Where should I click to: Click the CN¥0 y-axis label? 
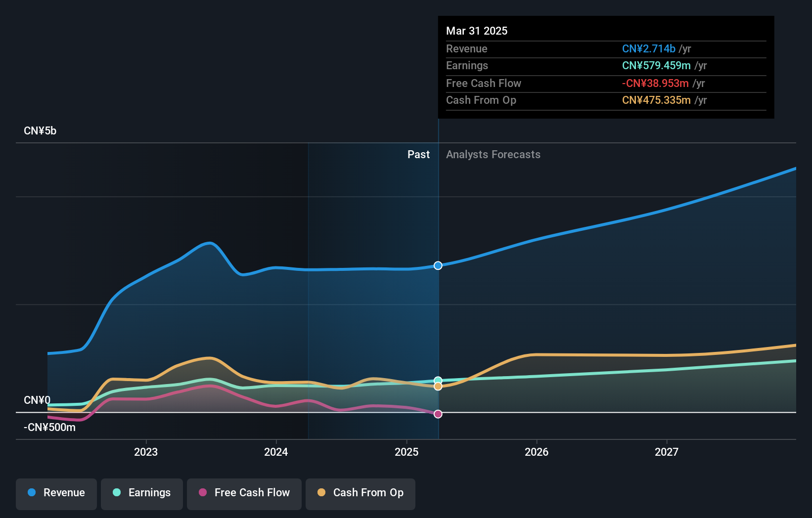click(37, 400)
